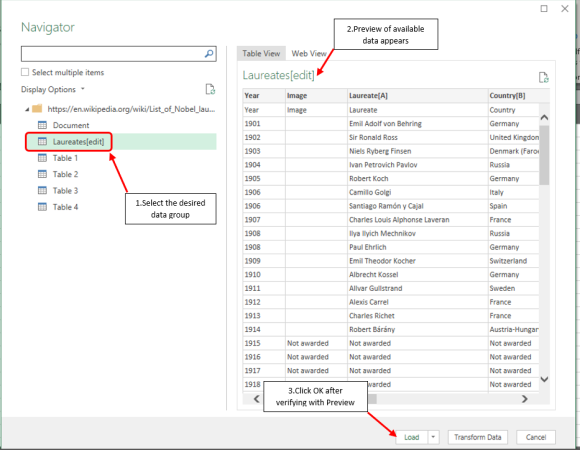Click the Table 2 table icon
Screen dimensions: 580x450
pos(43,174)
